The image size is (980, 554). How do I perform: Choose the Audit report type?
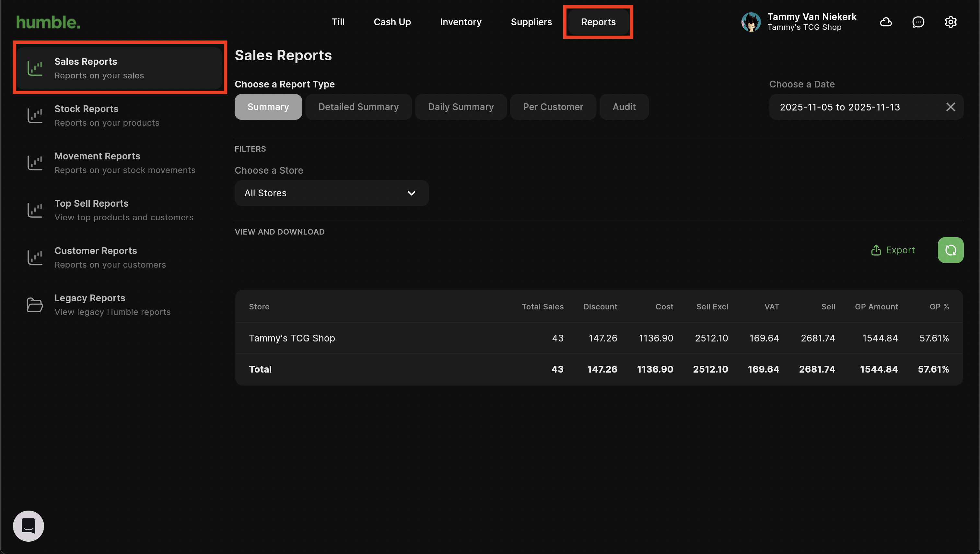click(624, 107)
